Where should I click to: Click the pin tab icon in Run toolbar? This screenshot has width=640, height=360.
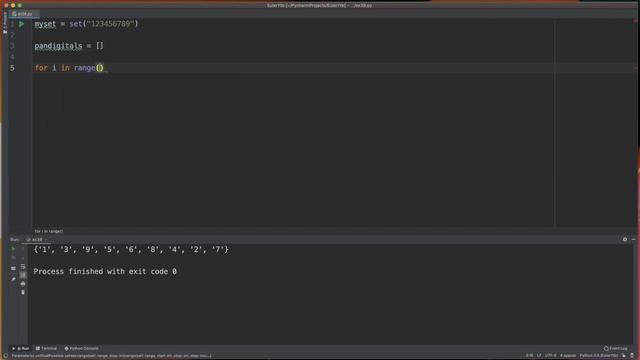click(13, 279)
